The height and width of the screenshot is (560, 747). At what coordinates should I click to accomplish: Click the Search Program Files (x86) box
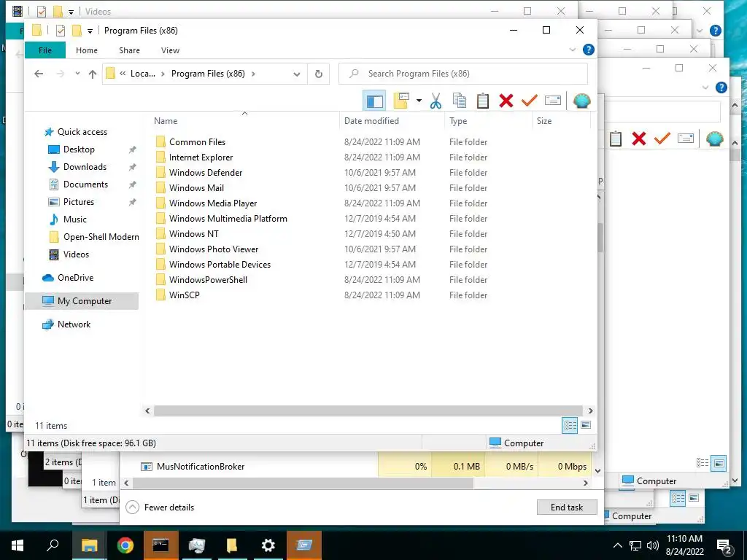463,74
